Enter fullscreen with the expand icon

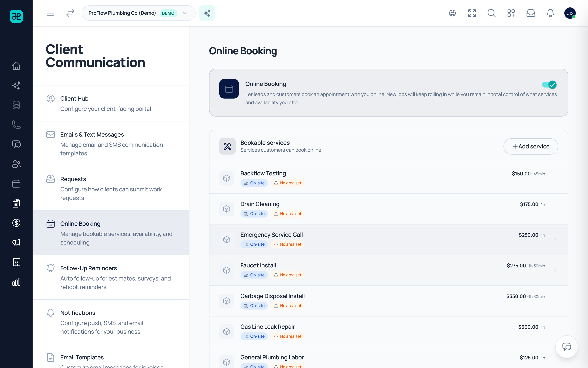(x=472, y=13)
